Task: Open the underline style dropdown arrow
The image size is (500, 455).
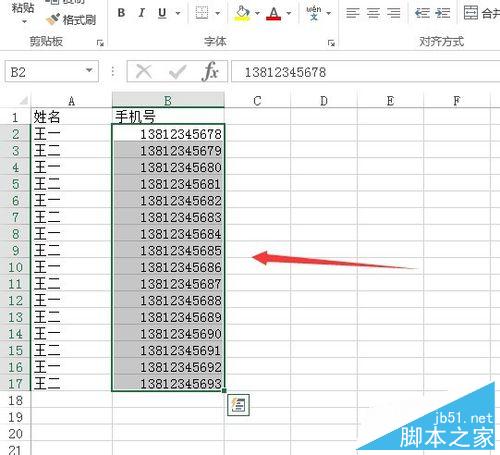Action: coord(178,13)
